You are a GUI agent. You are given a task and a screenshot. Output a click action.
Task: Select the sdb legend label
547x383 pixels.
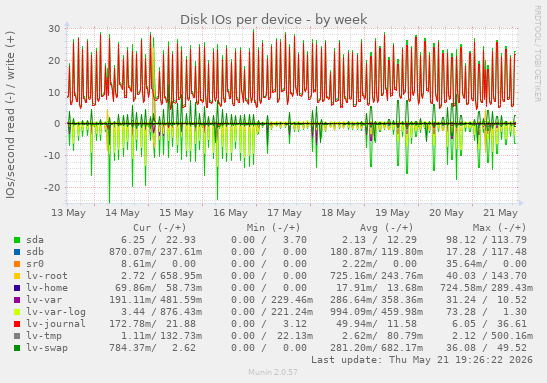[35, 252]
